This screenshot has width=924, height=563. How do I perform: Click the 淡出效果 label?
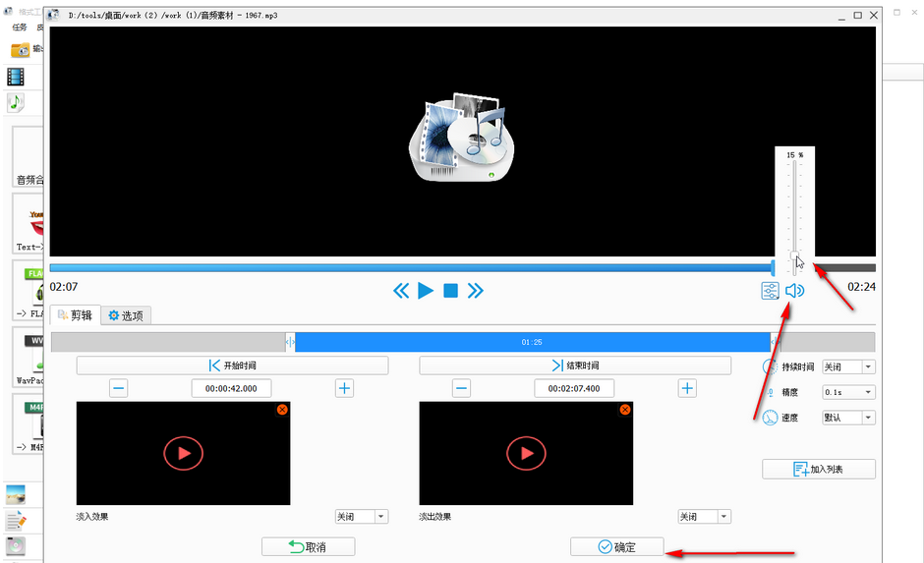coord(435,517)
